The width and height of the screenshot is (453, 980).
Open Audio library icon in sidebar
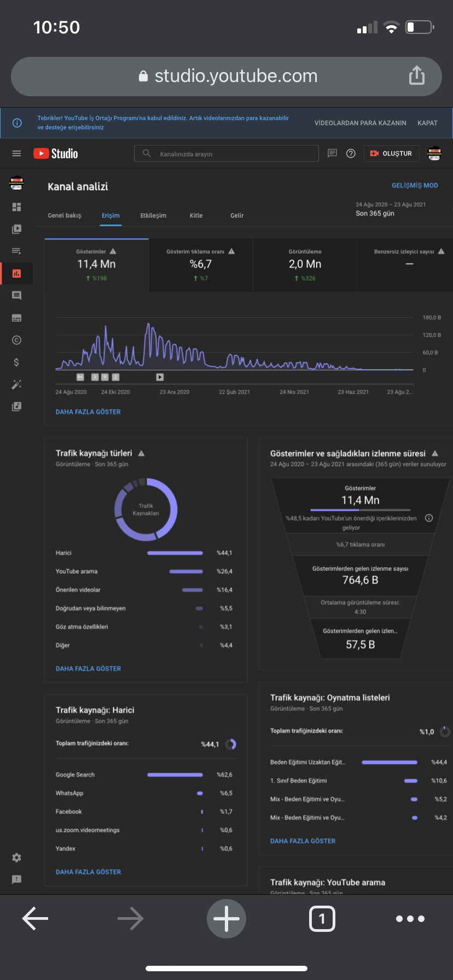[16, 406]
